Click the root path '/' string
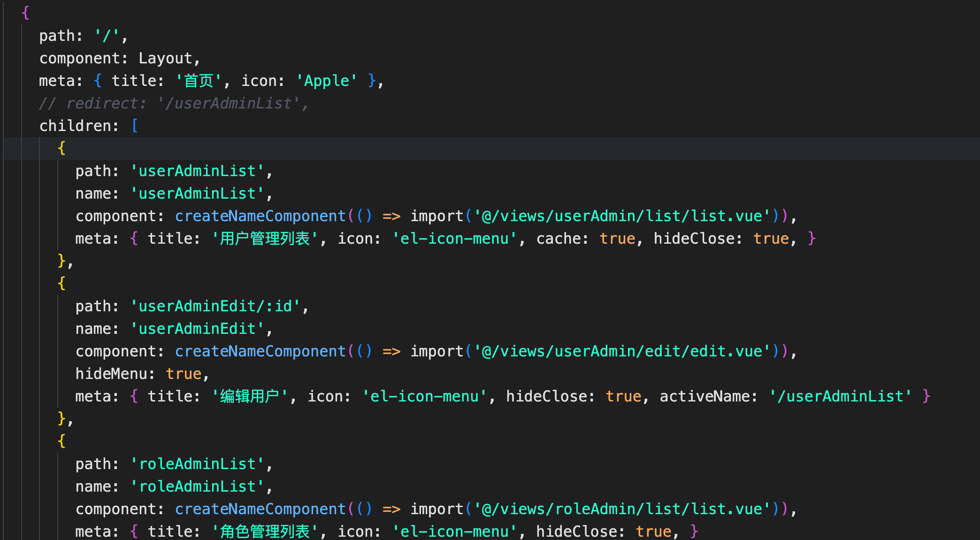980x540 pixels. 107,36
